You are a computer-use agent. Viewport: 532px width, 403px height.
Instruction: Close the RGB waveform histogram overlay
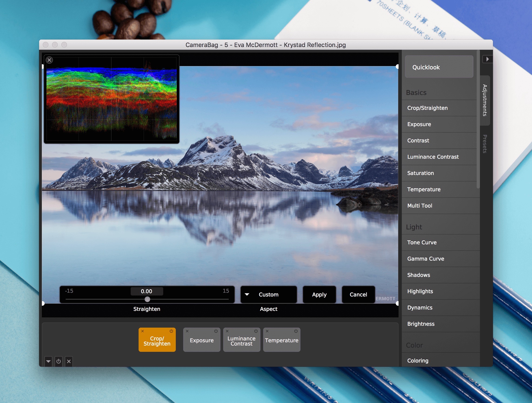49,60
